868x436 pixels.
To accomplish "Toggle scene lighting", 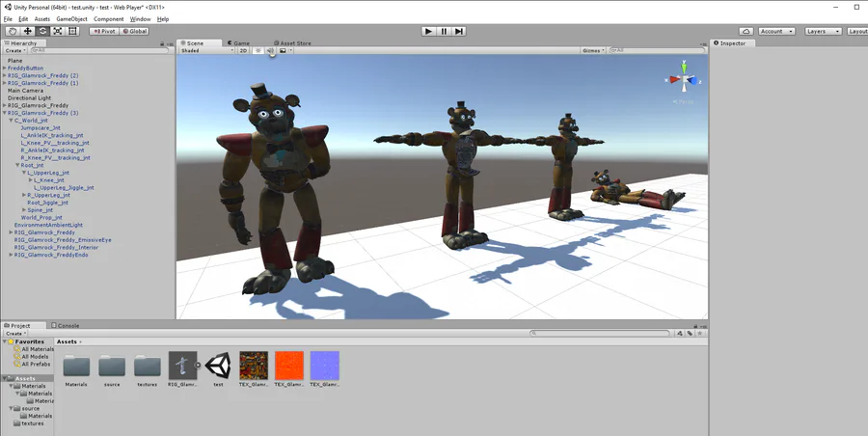I will coord(258,50).
